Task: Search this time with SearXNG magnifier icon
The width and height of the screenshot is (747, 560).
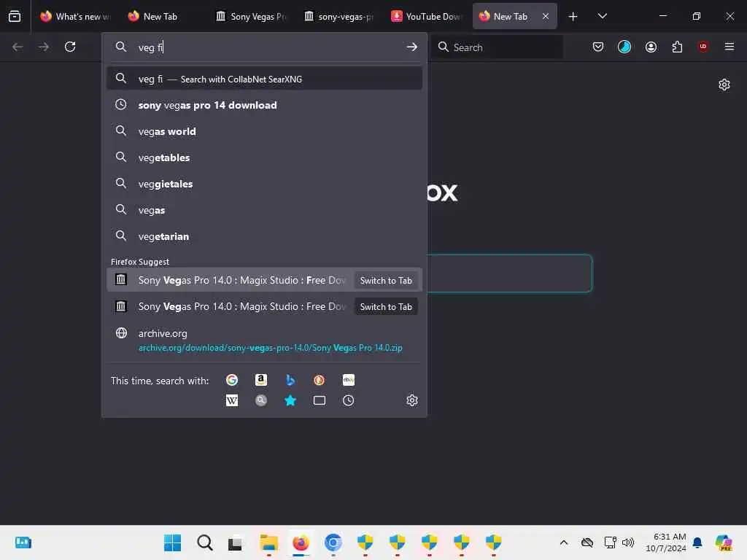Action: [x=261, y=400]
